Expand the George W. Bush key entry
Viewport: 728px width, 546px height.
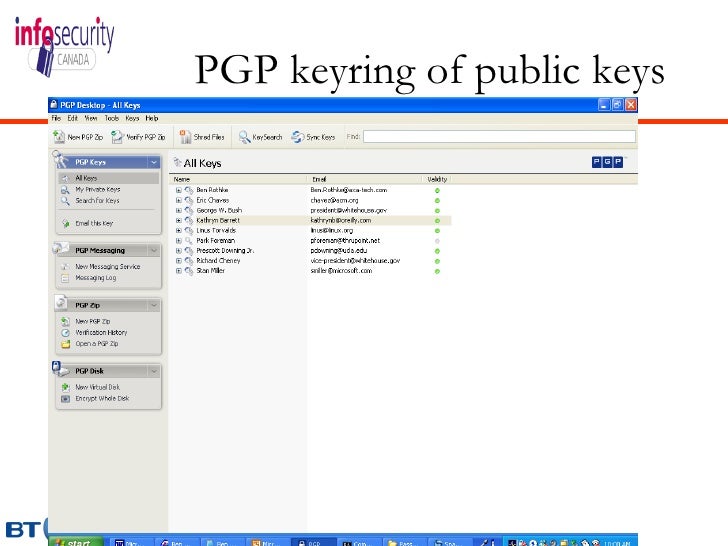tap(179, 210)
